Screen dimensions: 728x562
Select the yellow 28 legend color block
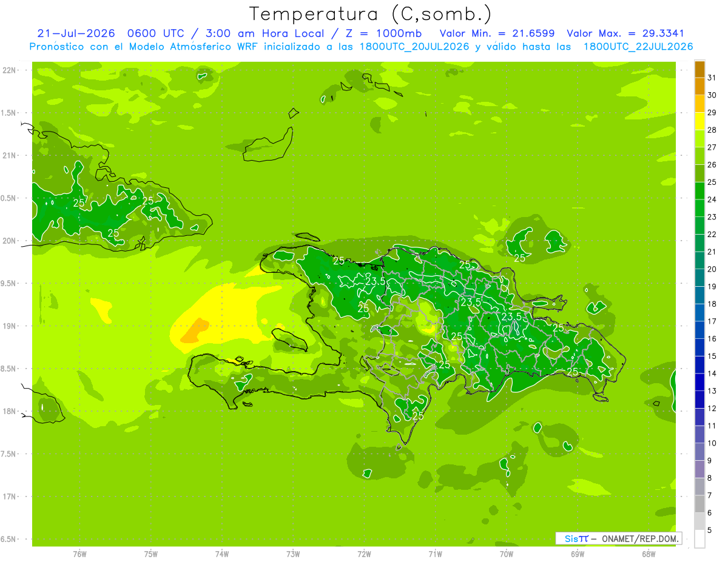click(699, 121)
